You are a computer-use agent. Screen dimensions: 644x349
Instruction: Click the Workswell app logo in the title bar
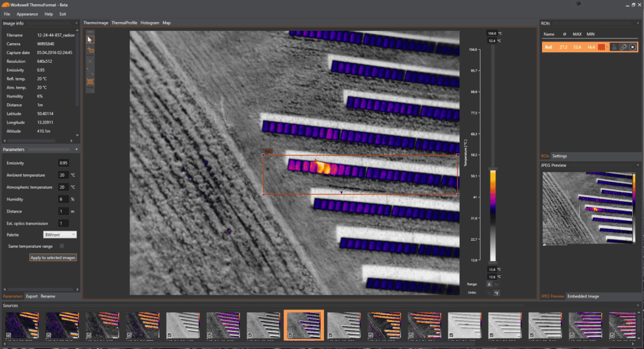pyautogui.click(x=5, y=5)
